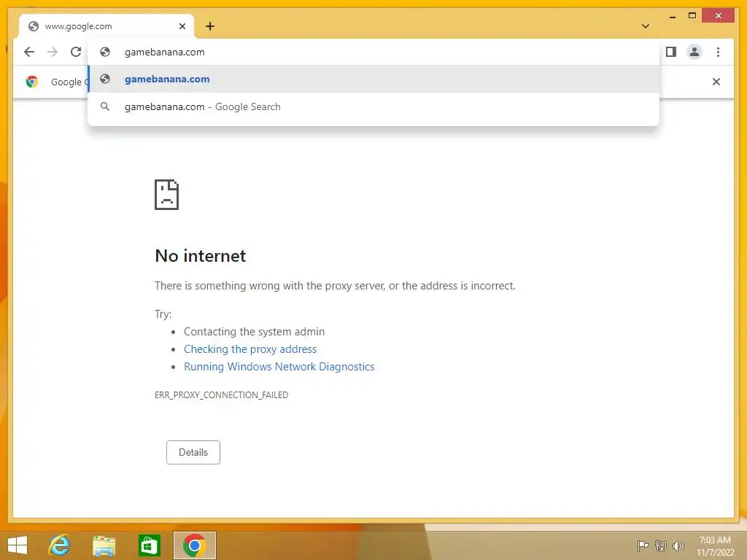The image size is (747, 560).
Task: Click the globe icon in the address bar
Action: click(105, 52)
